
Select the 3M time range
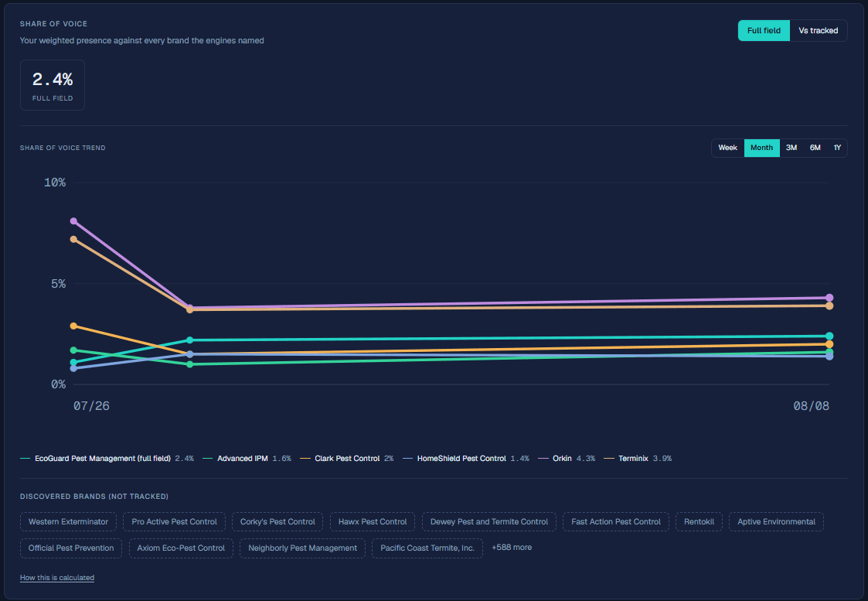pos(791,148)
